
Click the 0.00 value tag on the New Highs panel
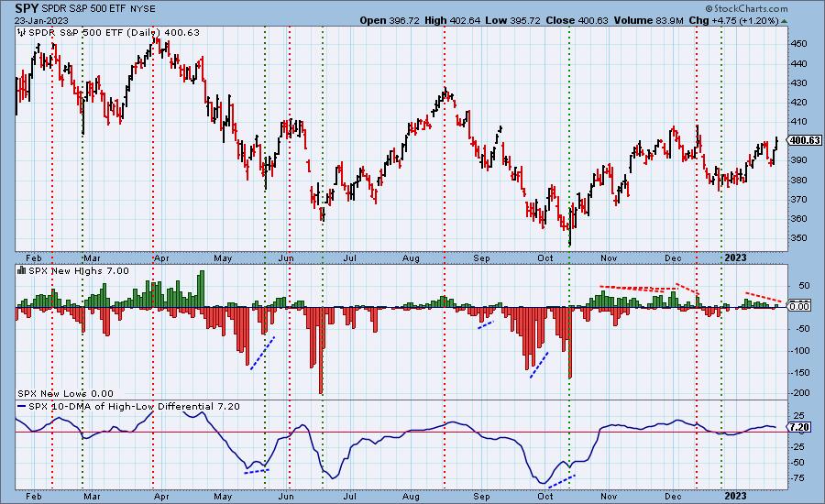[799, 306]
